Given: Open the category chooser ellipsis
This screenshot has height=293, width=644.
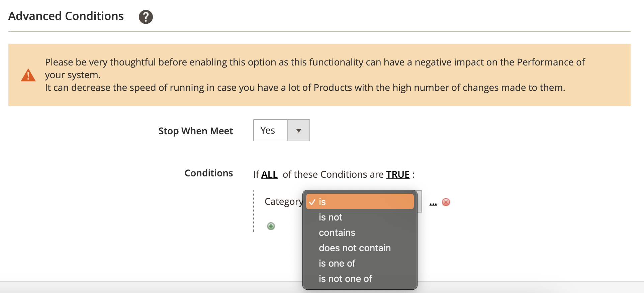Looking at the screenshot, I should [x=433, y=203].
